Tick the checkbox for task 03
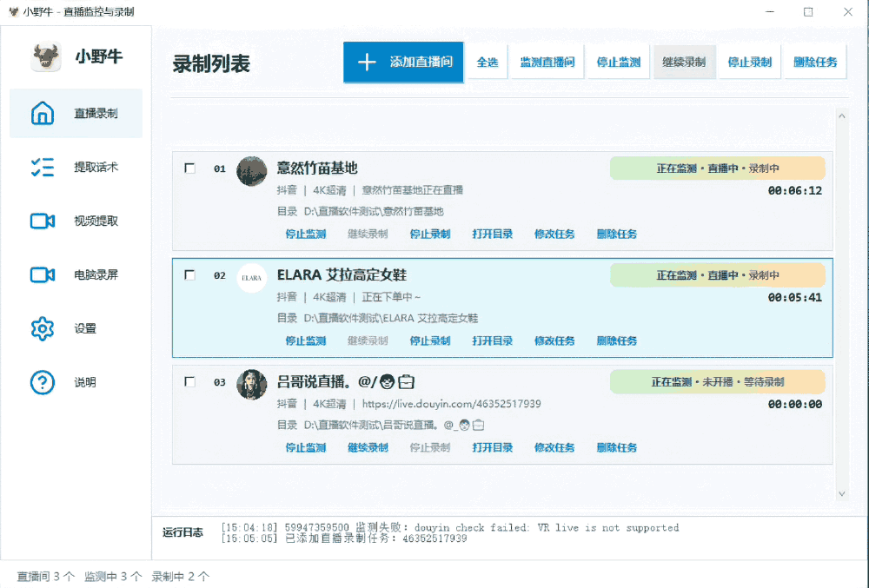 click(189, 381)
